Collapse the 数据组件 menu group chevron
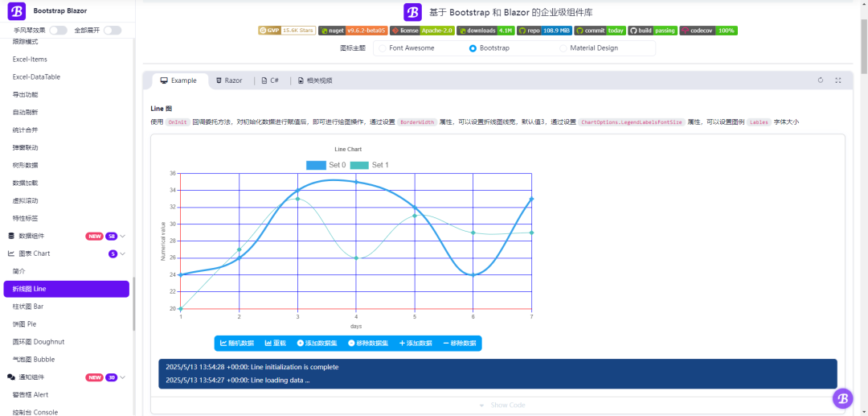This screenshot has width=868, height=416. coord(123,237)
